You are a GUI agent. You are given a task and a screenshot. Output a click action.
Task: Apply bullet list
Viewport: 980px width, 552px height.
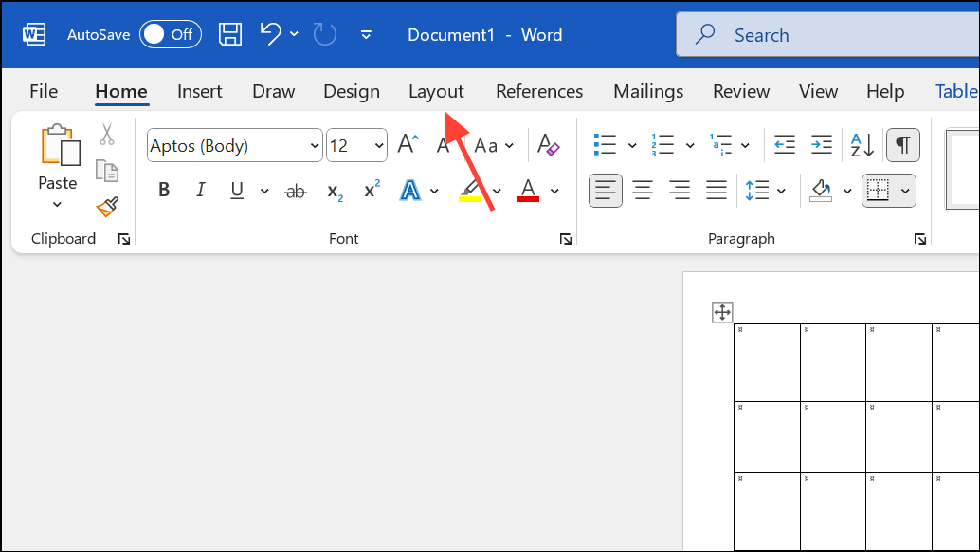click(605, 144)
